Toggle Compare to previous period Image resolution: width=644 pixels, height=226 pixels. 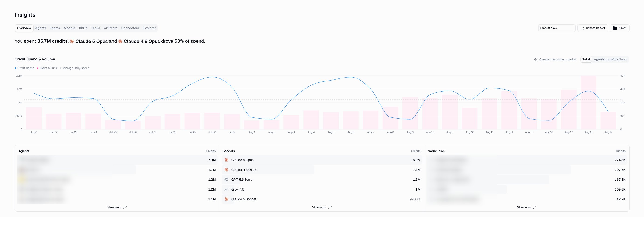[555, 60]
